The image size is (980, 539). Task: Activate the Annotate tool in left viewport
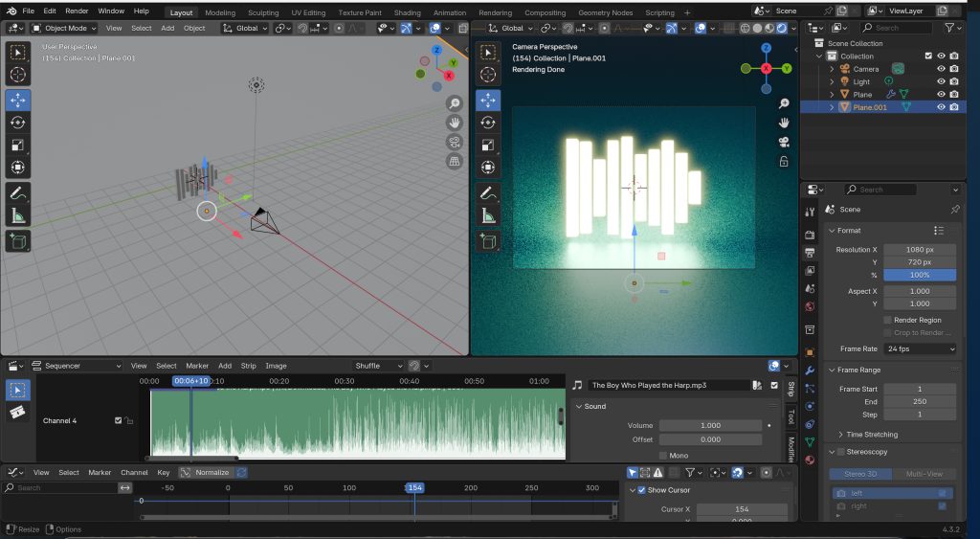[x=18, y=194]
